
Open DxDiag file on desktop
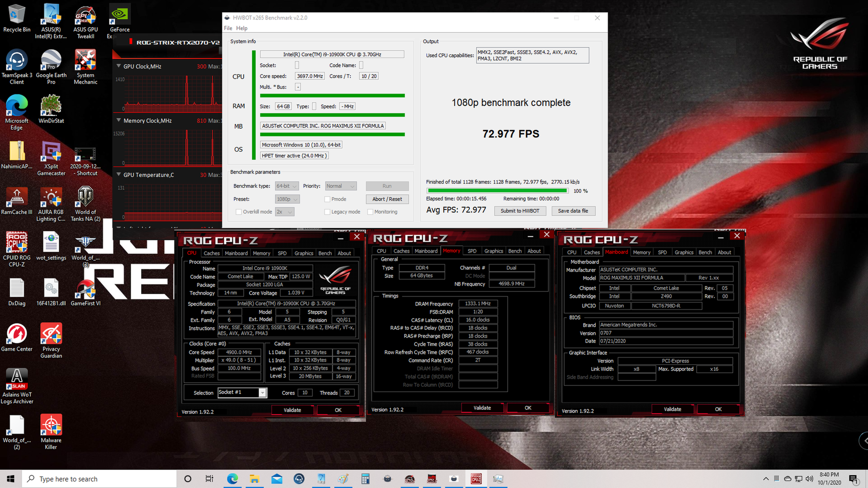pos(17,292)
